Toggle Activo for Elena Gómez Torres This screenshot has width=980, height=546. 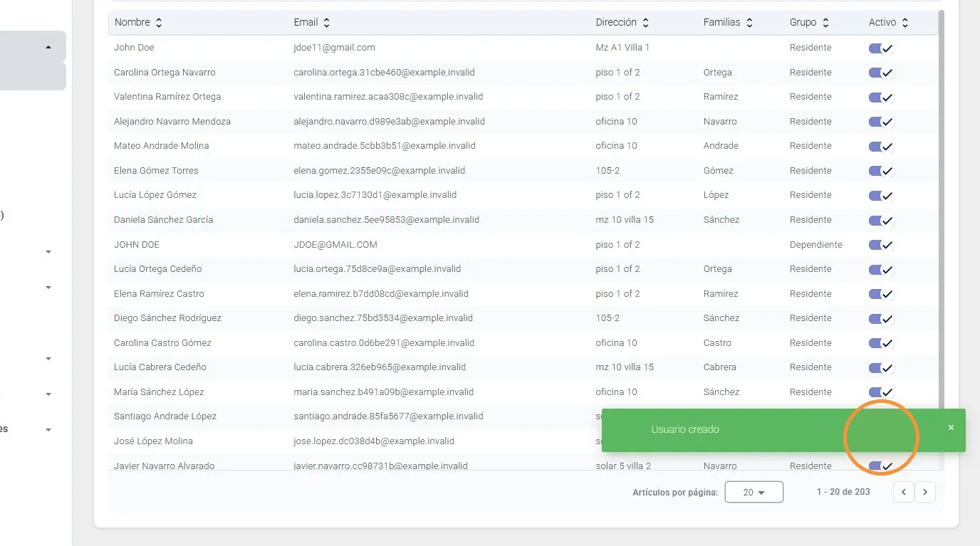click(881, 171)
